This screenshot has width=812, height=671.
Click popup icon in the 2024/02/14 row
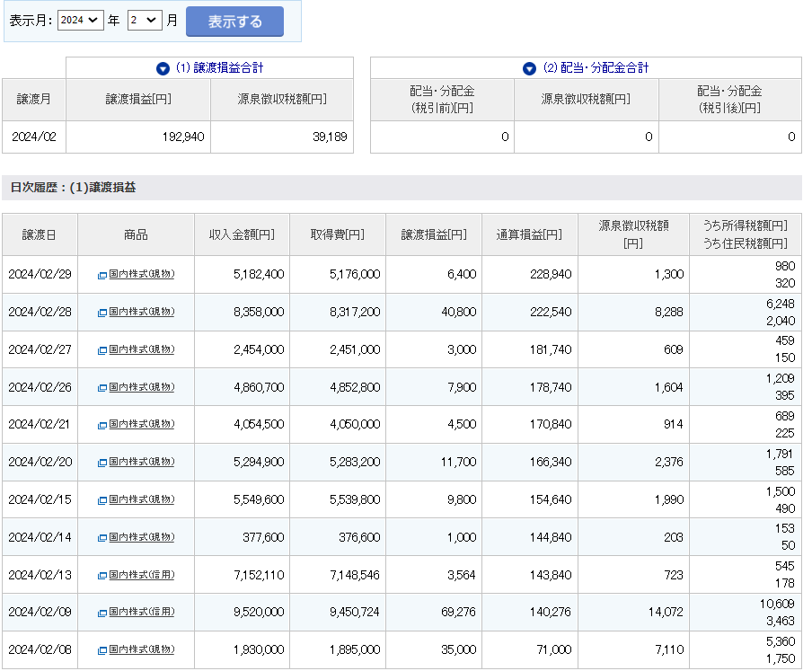click(x=102, y=538)
